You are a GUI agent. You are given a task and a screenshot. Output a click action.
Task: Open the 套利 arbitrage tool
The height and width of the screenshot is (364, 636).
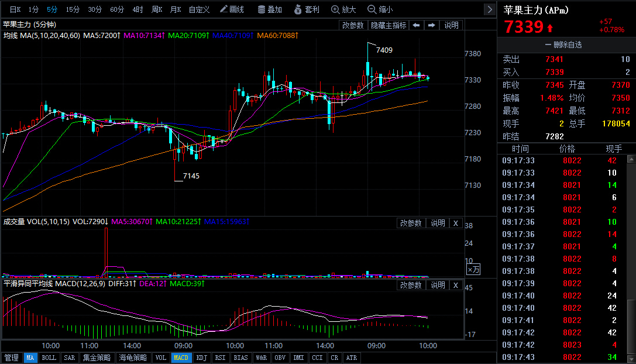[307, 9]
